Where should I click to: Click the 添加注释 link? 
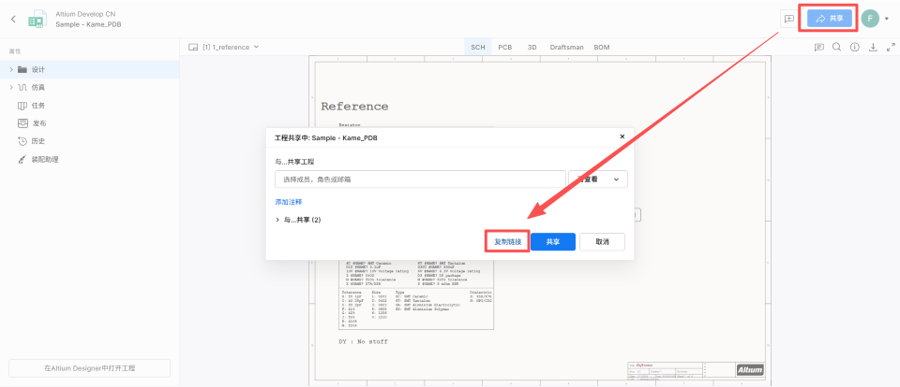tap(289, 202)
